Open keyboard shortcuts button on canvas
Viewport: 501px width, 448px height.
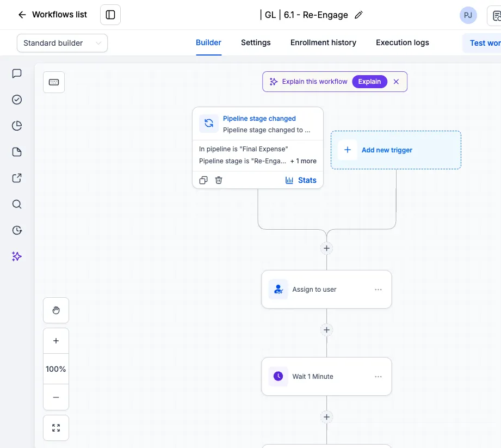[x=54, y=82]
